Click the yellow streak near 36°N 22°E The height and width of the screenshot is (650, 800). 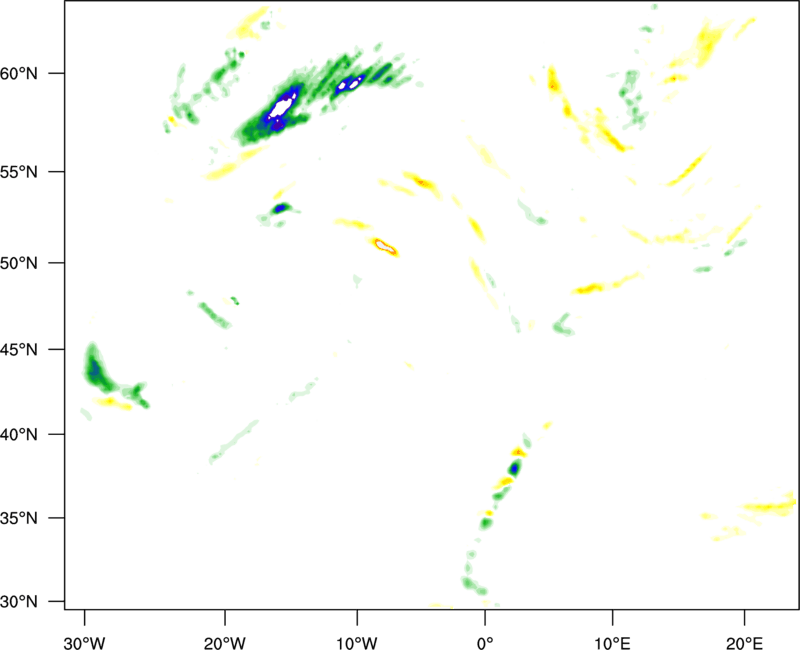(x=768, y=507)
